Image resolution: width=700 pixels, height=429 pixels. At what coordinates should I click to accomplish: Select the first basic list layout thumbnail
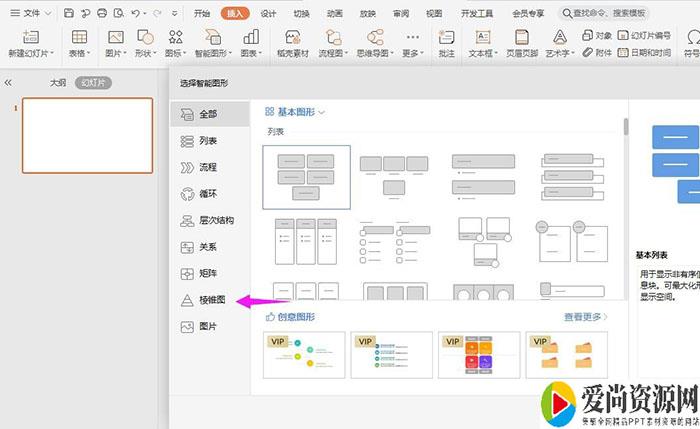pyautogui.click(x=306, y=176)
